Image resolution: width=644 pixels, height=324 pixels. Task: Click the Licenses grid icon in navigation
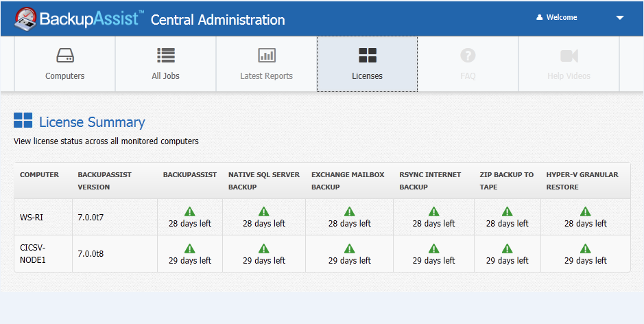tap(367, 55)
